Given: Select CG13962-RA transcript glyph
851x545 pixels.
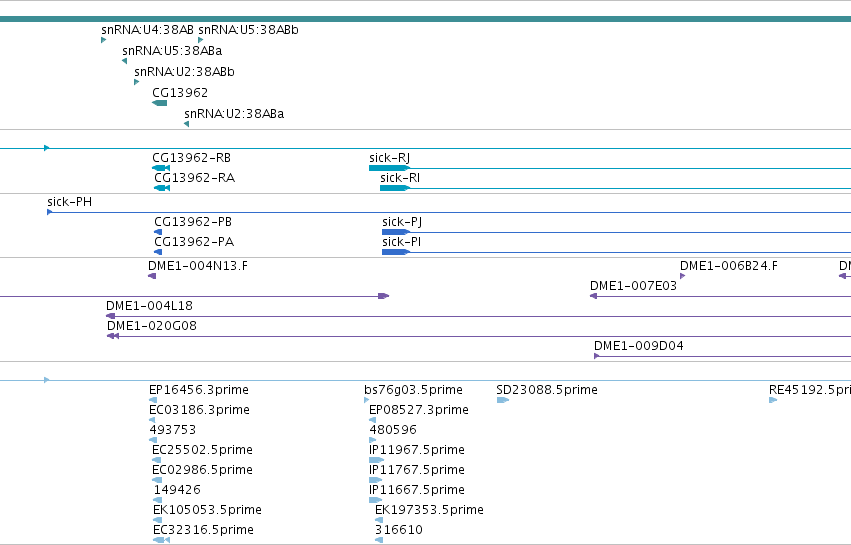Looking at the screenshot, I should coord(162,188).
